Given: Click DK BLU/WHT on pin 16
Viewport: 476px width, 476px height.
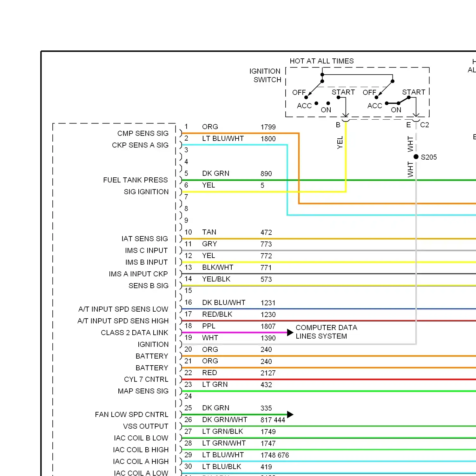Looking at the screenshot, I should coord(224,302).
